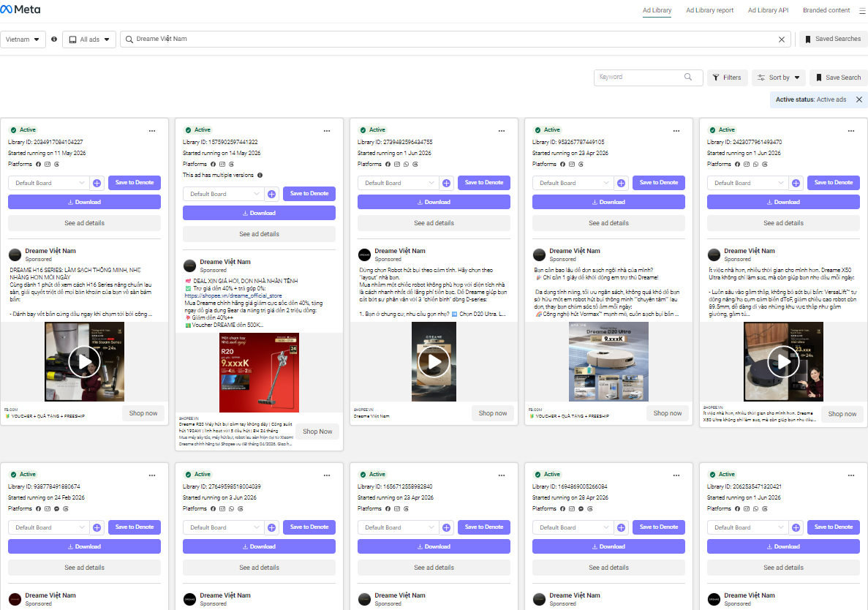Add board plus icon on ad 2739482596434755
Viewport: 868px width, 610px height.
click(x=447, y=184)
